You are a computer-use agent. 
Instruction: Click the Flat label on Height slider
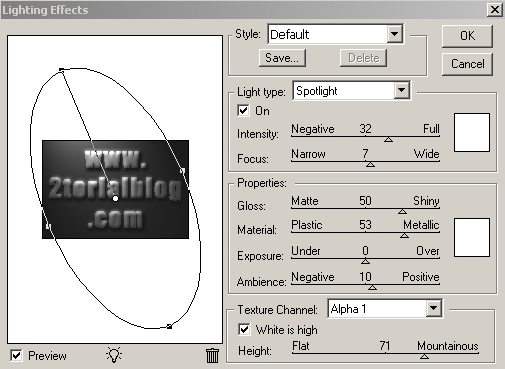301,346
